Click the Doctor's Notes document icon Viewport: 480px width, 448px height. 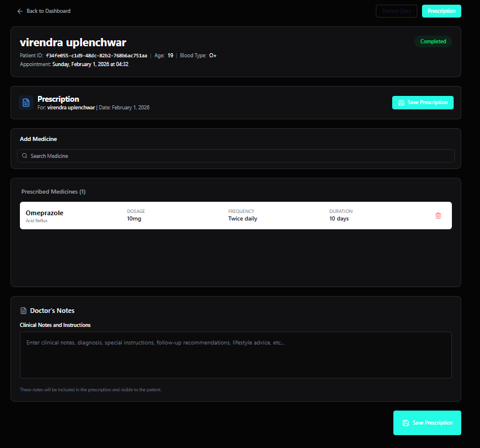(x=23, y=311)
